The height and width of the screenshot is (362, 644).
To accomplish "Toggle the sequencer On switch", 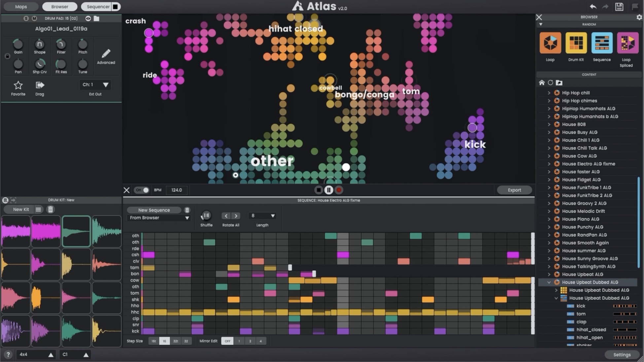I will pyautogui.click(x=142, y=190).
